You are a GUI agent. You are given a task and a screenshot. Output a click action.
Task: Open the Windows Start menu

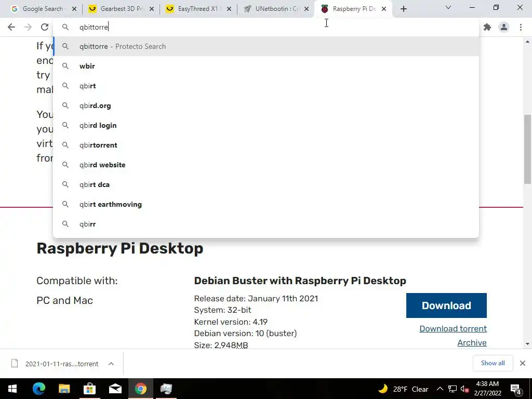pyautogui.click(x=12, y=389)
